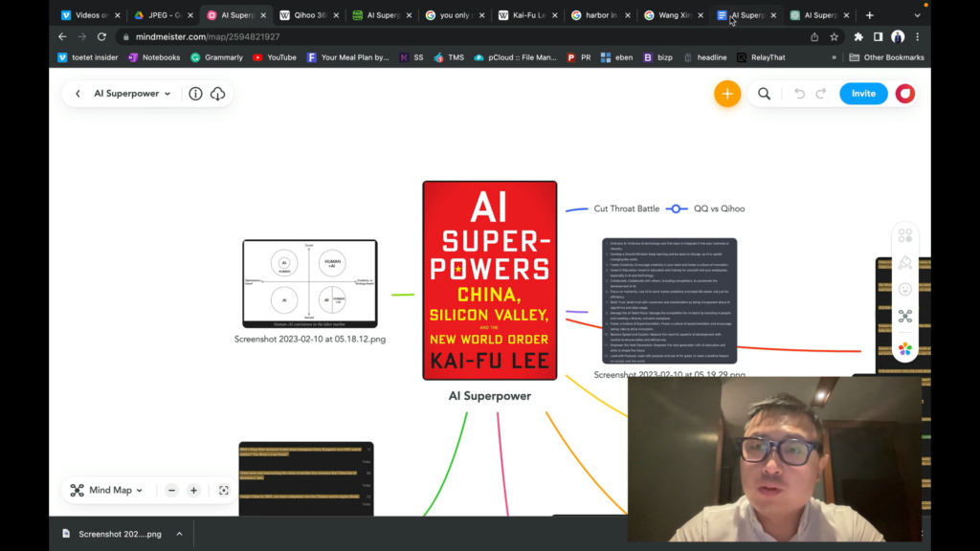
Task: Select the Screenshot 2023-02-10 at 05.18.12.png caption
Action: coord(310,340)
